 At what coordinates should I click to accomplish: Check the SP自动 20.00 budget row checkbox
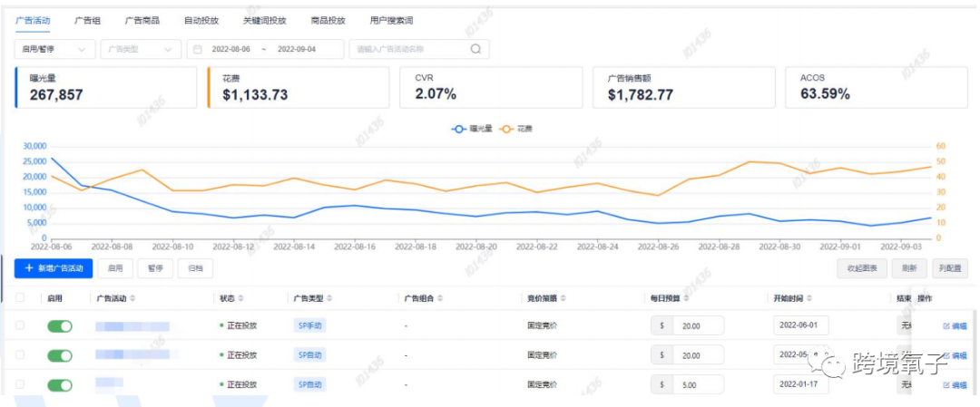pos(20,354)
